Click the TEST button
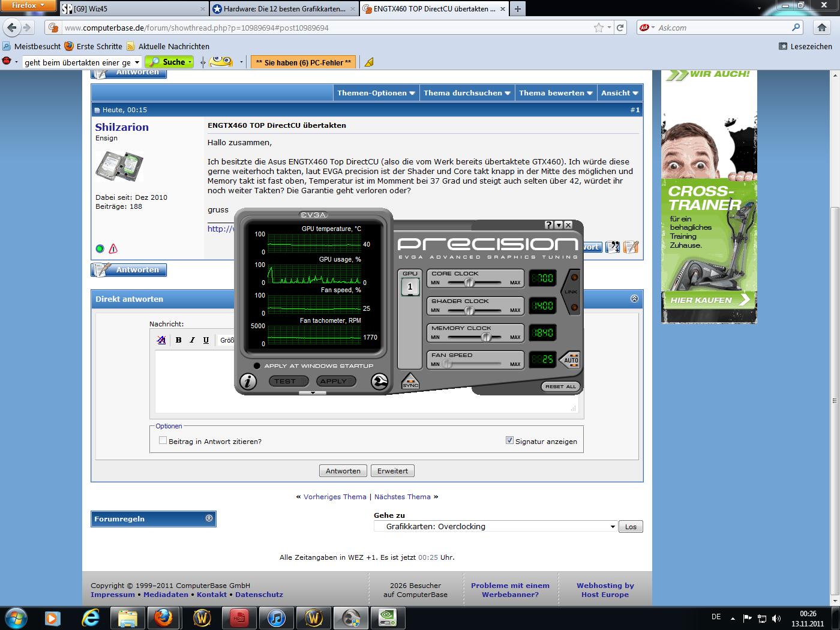 [x=288, y=381]
